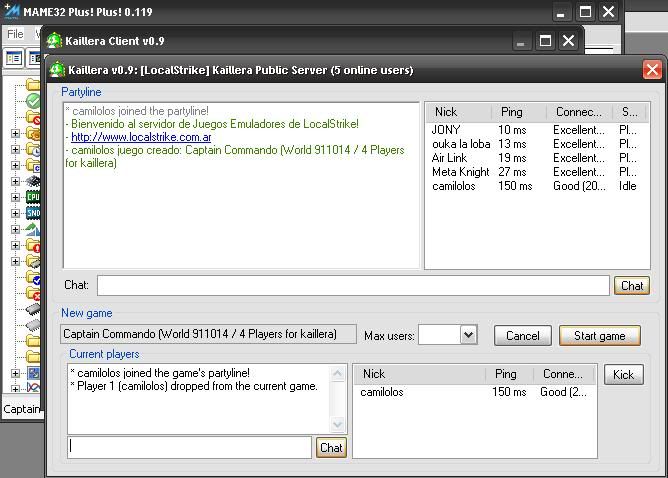Focus the Partyline Chat text field

tap(353, 285)
